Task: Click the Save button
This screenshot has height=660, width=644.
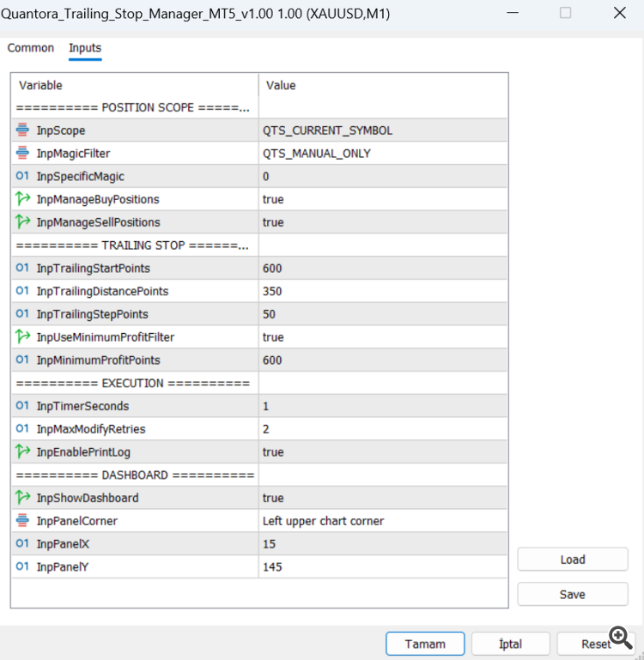Action: point(573,594)
